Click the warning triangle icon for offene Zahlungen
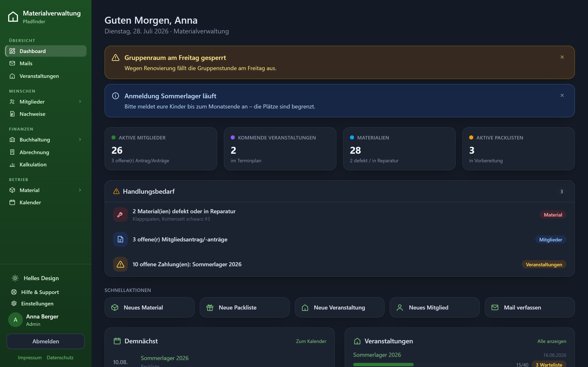The image size is (588, 367). [120, 264]
